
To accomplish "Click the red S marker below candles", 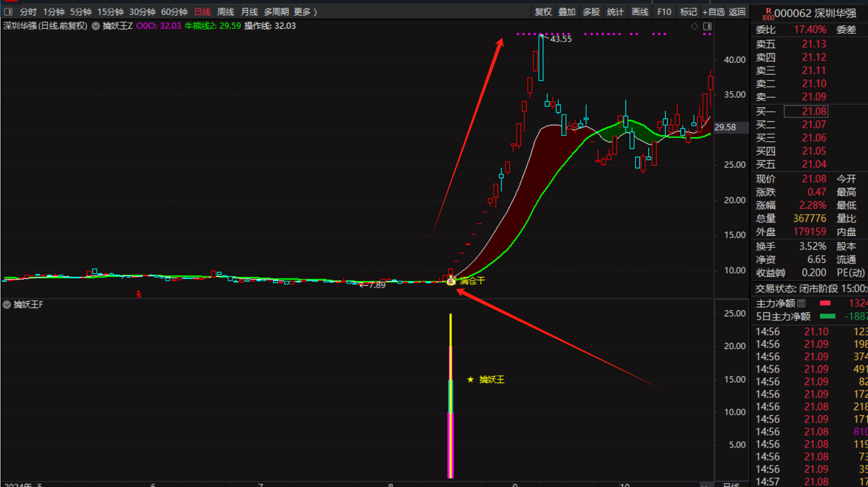I will tap(138, 294).
